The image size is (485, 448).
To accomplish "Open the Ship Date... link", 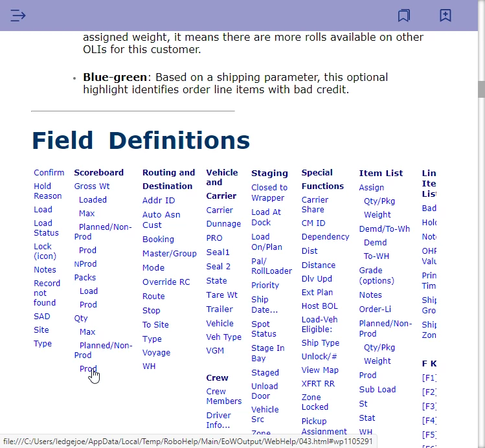I will [x=265, y=304].
